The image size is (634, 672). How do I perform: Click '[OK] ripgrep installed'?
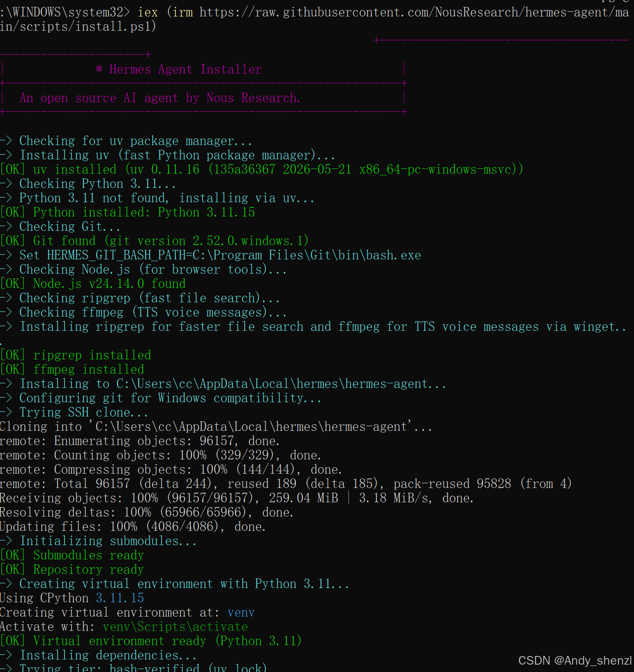click(76, 355)
